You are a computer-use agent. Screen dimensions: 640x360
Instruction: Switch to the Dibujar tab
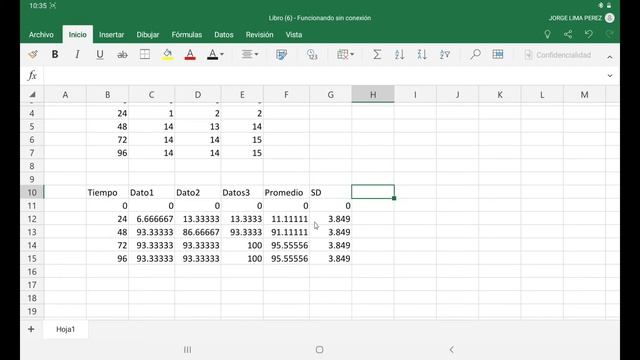pos(148,35)
